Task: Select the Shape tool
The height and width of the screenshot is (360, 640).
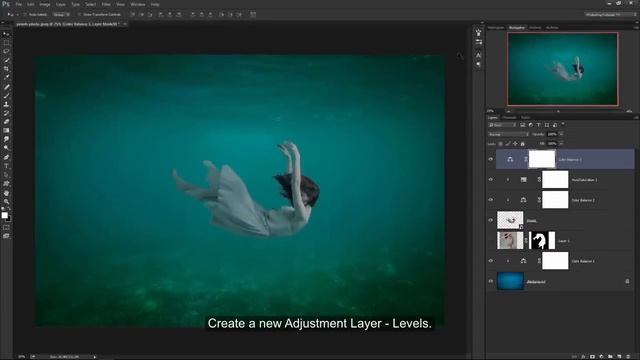Action: 6,184
